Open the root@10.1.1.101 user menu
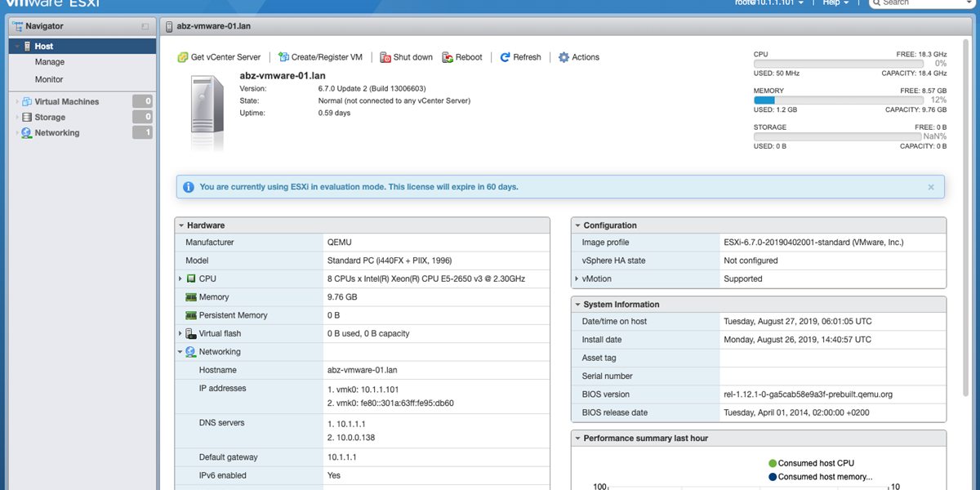This screenshot has height=490, width=980. (x=770, y=3)
